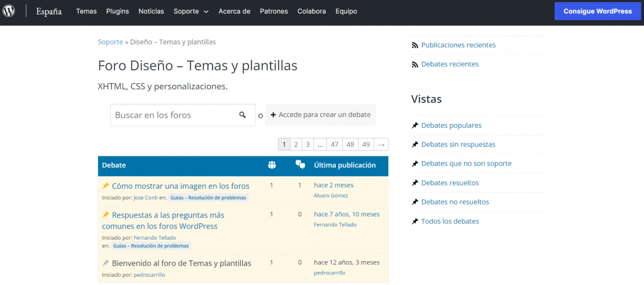Screen dimensions: 644x285
Task: Click the Soporte breadcrumb link
Action: [x=110, y=42]
